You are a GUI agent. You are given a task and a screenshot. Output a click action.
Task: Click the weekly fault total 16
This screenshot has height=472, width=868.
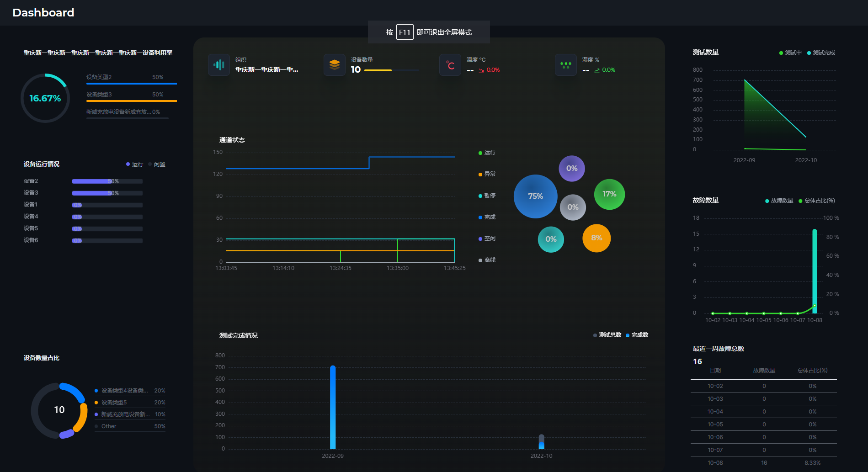click(x=698, y=361)
